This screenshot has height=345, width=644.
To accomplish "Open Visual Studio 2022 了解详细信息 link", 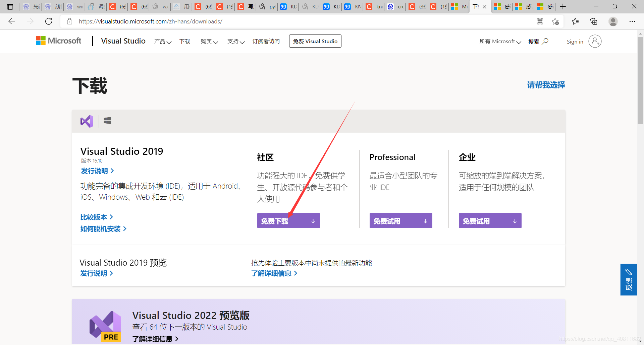I will (x=155, y=339).
